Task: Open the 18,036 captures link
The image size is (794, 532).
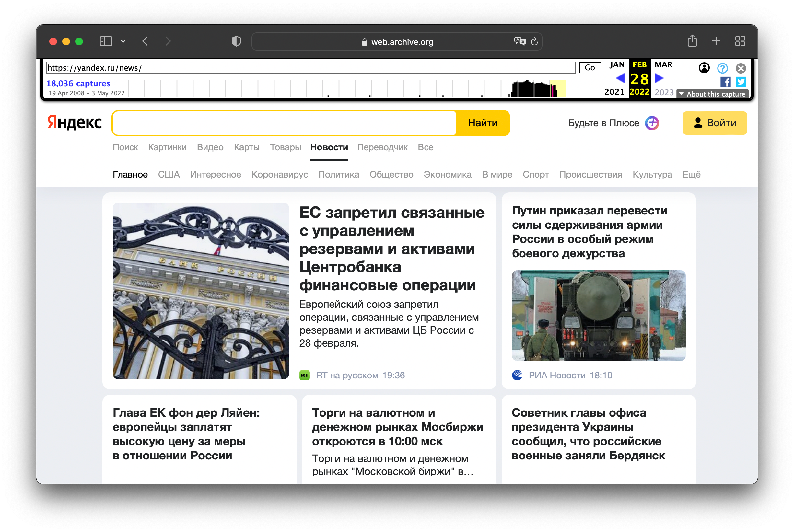Action: pyautogui.click(x=78, y=83)
